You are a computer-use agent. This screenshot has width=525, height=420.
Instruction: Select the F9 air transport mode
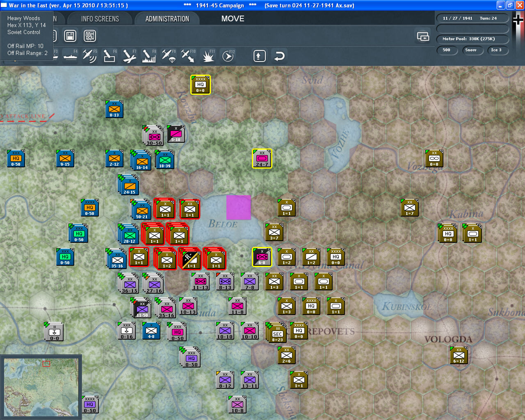pyautogui.click(x=168, y=56)
